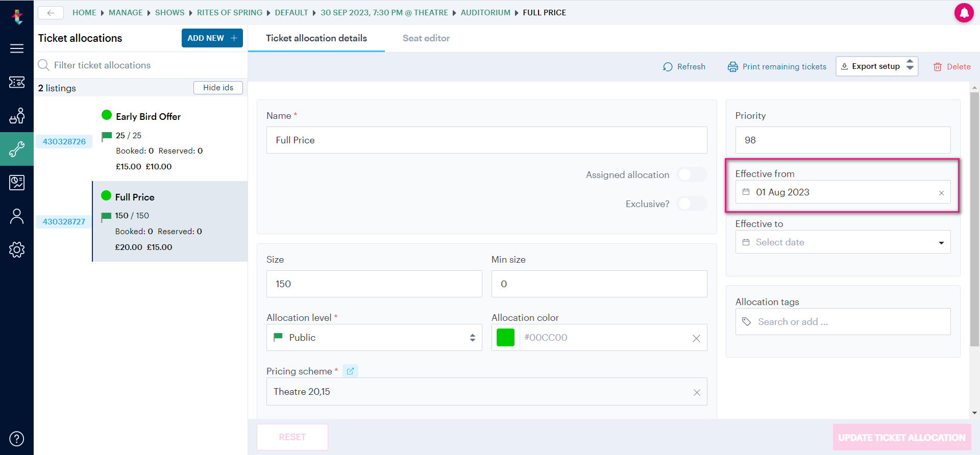Click the vertical scrollbar of details panel
The height and width of the screenshot is (455, 980).
(974, 219)
